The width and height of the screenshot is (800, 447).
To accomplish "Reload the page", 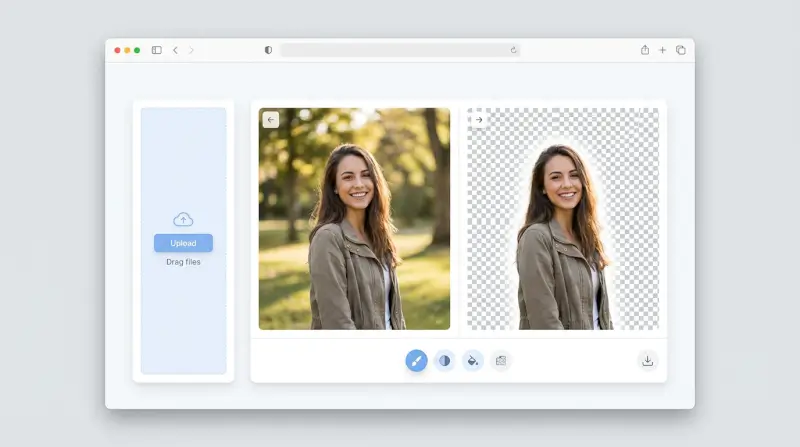I will 513,50.
